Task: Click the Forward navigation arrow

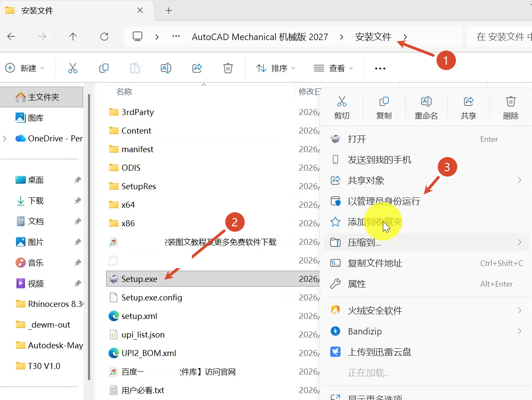Action: pyautogui.click(x=42, y=37)
